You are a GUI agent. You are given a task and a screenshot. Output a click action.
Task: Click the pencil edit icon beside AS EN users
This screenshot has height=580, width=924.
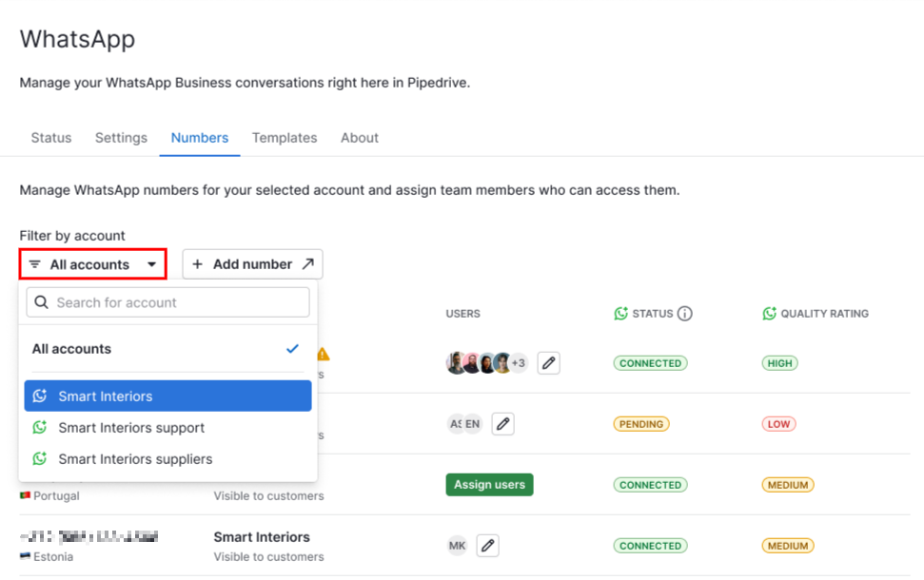[x=502, y=424]
